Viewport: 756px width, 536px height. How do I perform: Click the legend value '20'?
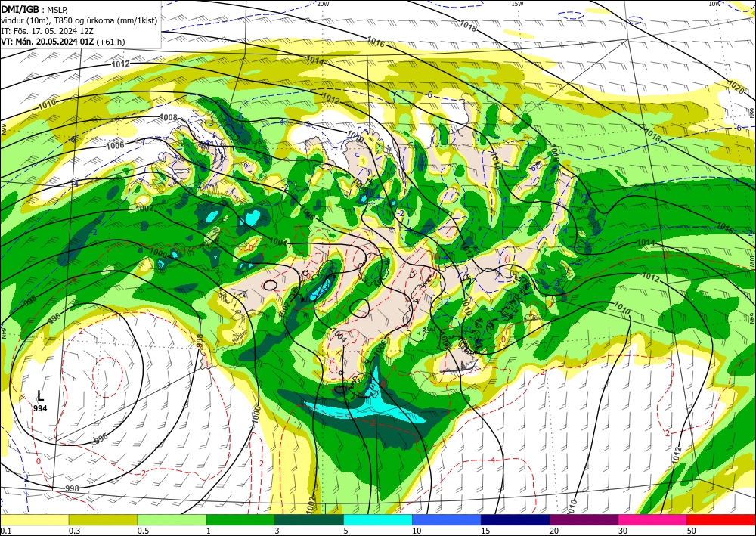(554, 531)
